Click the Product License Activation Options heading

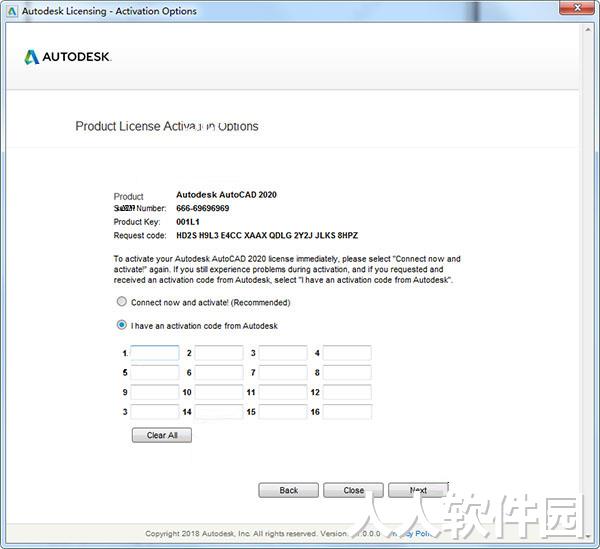pyautogui.click(x=167, y=126)
